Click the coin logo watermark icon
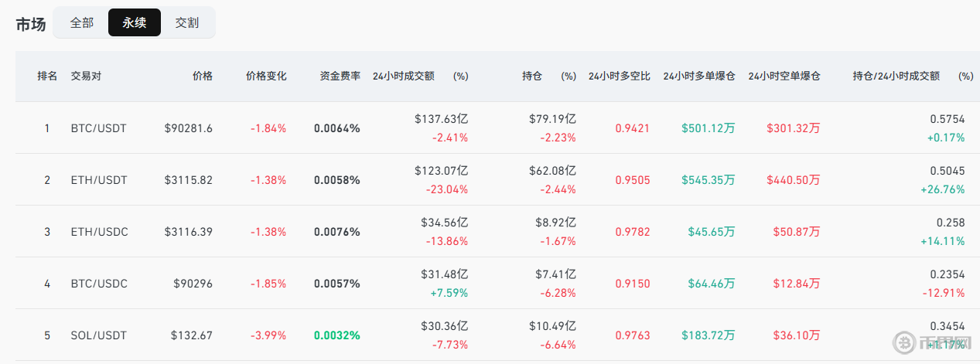This screenshot has width=980, height=364. (x=903, y=342)
